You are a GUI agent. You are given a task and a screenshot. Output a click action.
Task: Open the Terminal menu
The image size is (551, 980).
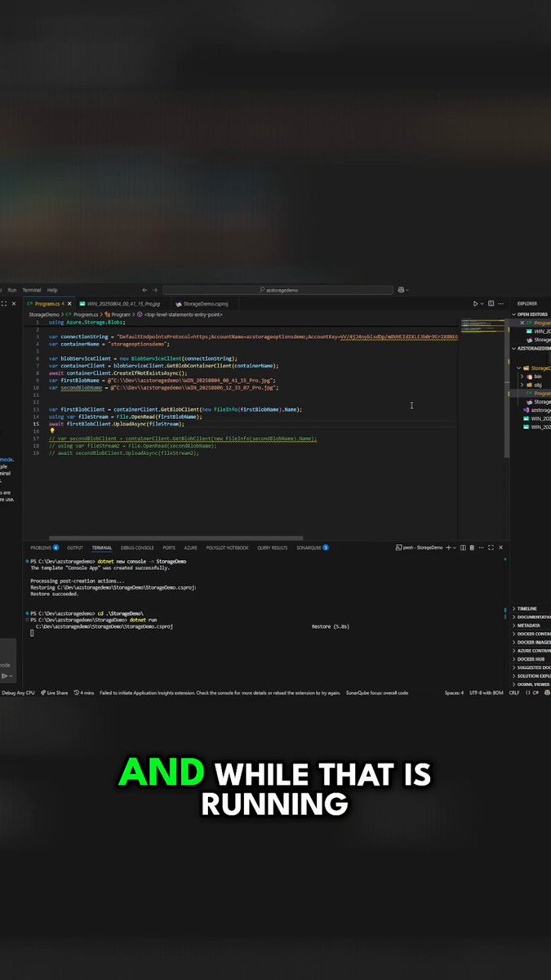[31, 290]
